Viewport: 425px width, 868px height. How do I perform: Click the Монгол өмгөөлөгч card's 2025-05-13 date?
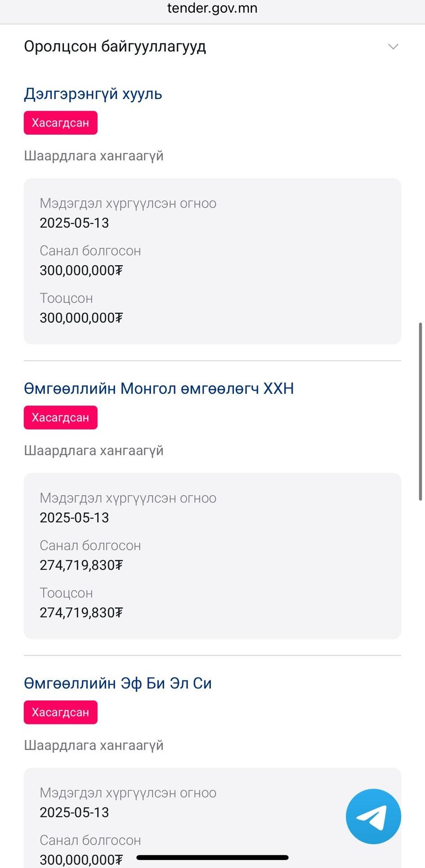click(74, 518)
